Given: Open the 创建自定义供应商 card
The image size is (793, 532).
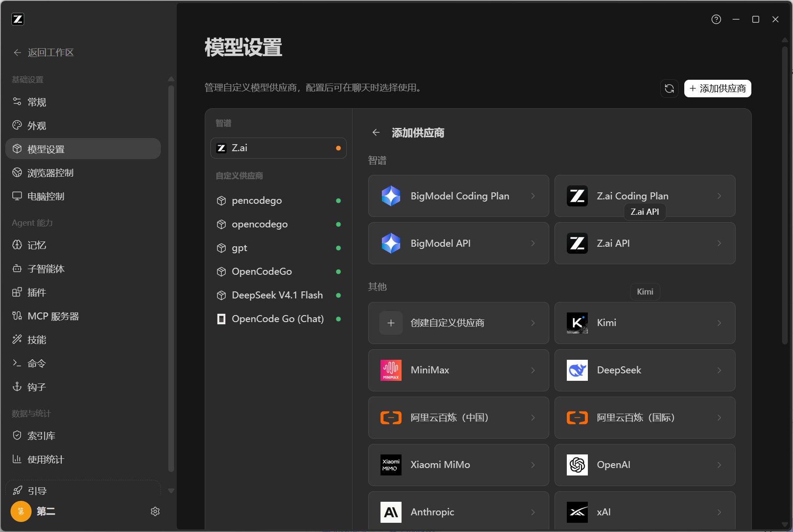Looking at the screenshot, I should click(459, 323).
